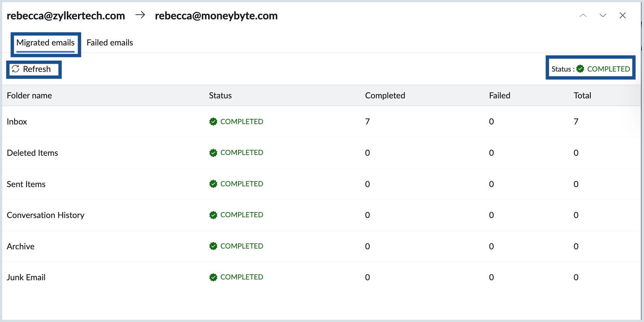The width and height of the screenshot is (644, 322).
Task: Click the Failed column header
Action: coord(500,96)
